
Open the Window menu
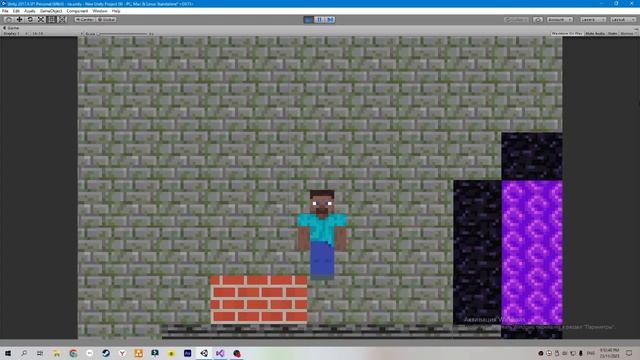click(100, 11)
